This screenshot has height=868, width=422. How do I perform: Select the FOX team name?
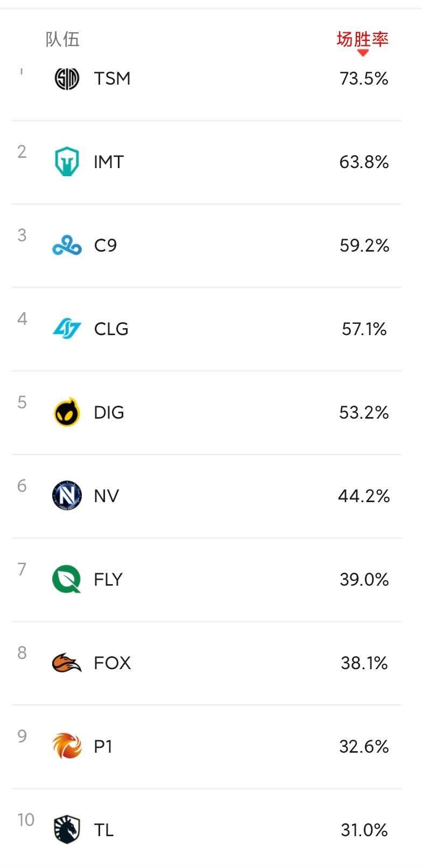[112, 663]
